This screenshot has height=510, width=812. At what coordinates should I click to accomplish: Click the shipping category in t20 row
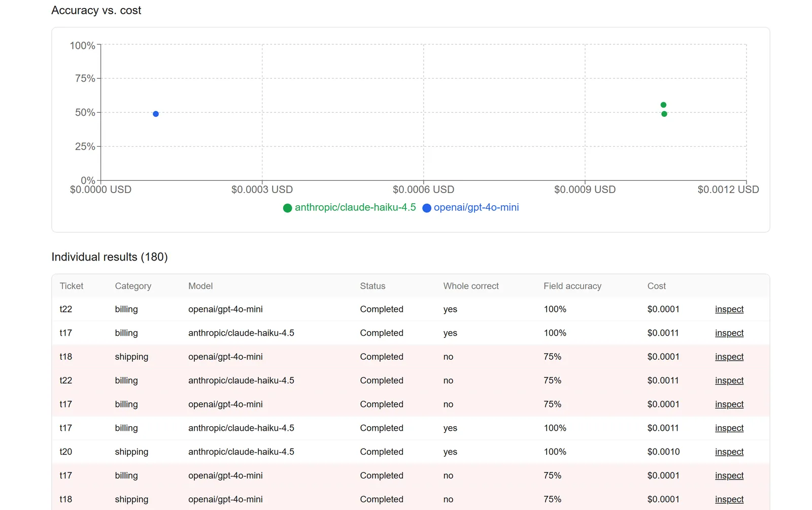tap(131, 452)
